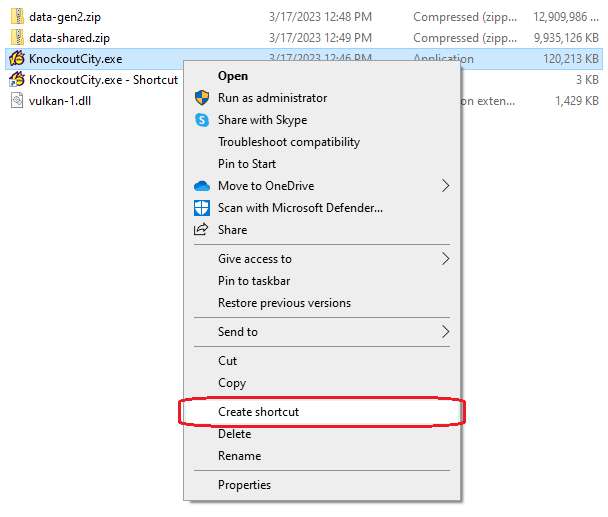
Task: Click the Share arrow icon
Action: tap(201, 230)
